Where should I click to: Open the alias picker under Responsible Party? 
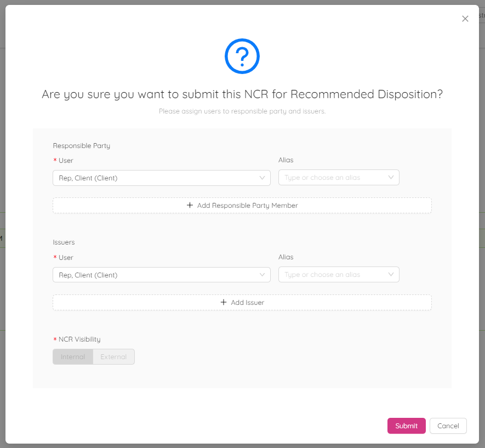click(338, 177)
